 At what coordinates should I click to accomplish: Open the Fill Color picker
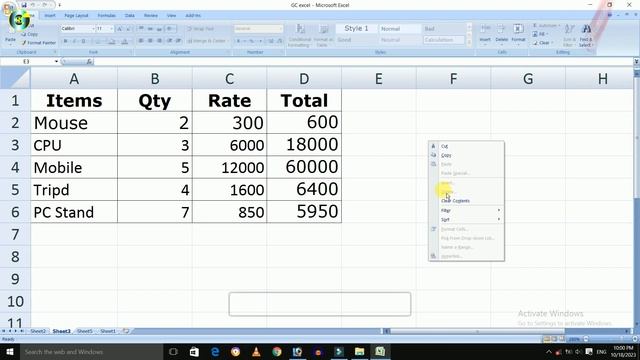pyautogui.click(x=112, y=41)
